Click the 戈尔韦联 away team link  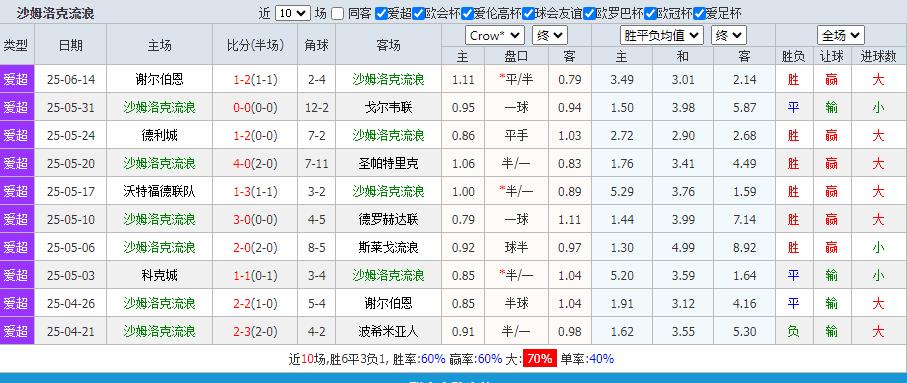point(388,107)
